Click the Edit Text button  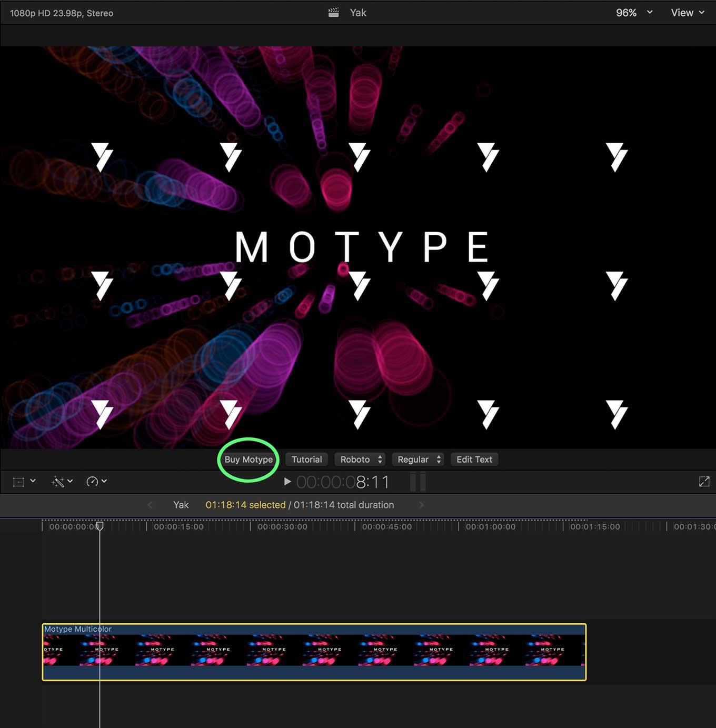474,460
